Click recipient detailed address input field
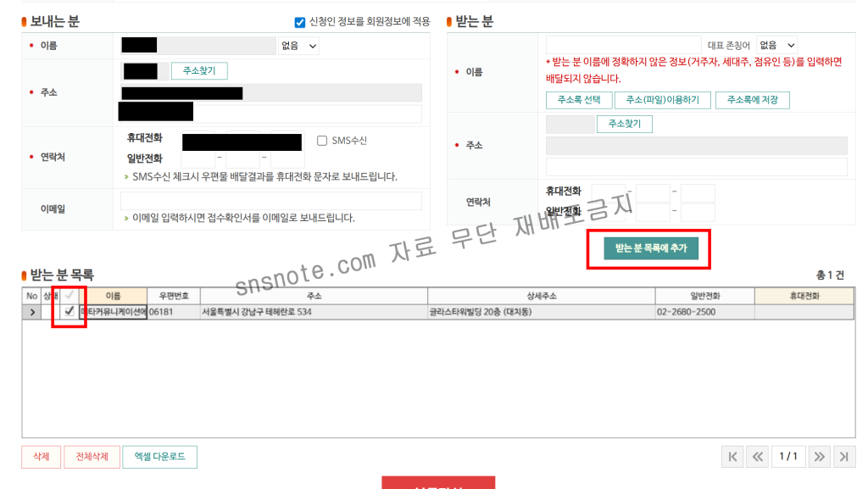Screen dimensions: 868x489 tap(697, 167)
